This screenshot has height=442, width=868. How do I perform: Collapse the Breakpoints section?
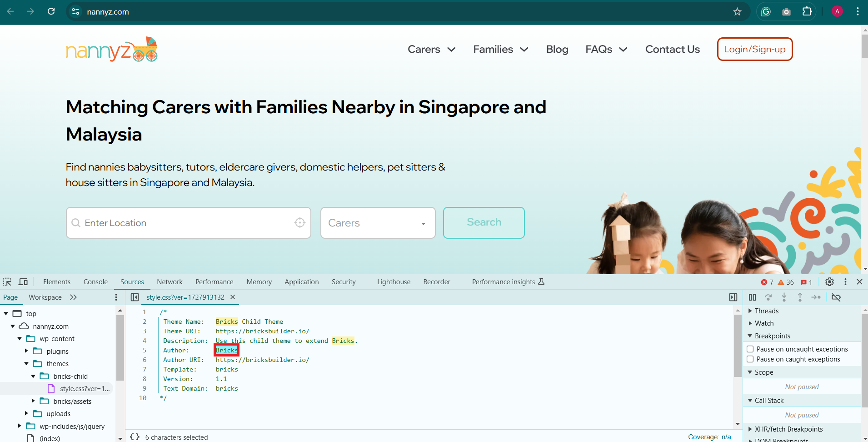point(750,336)
